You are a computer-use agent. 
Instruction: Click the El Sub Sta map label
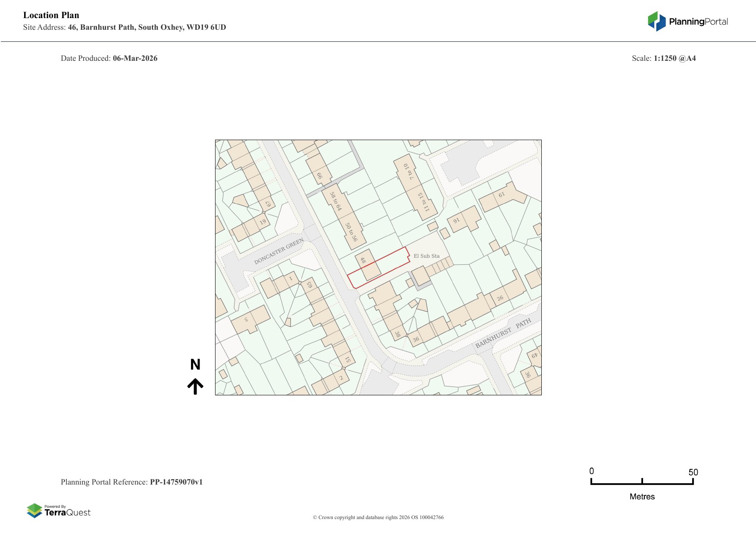pos(426,256)
